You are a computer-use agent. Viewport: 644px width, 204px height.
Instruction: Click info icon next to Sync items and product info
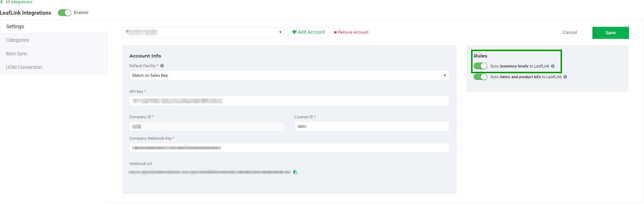click(x=565, y=77)
